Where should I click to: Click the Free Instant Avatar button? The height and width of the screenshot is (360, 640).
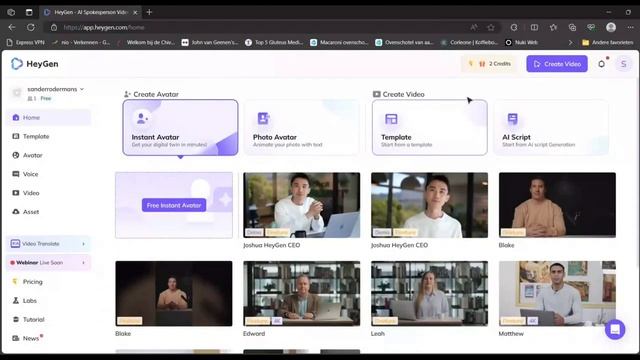tap(174, 205)
